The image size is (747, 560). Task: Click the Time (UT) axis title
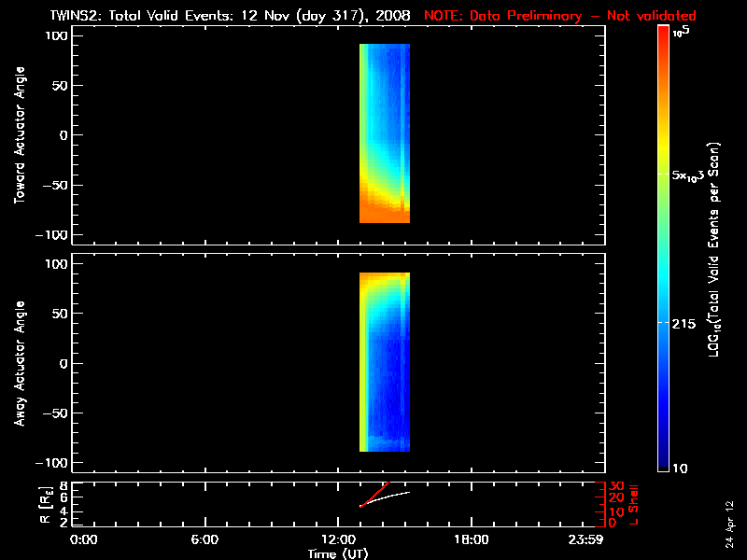338,553
